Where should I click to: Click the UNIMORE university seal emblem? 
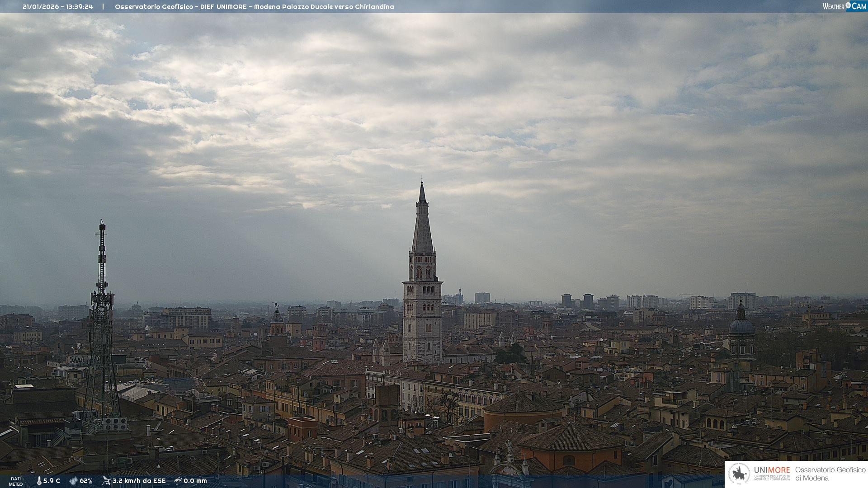739,474
